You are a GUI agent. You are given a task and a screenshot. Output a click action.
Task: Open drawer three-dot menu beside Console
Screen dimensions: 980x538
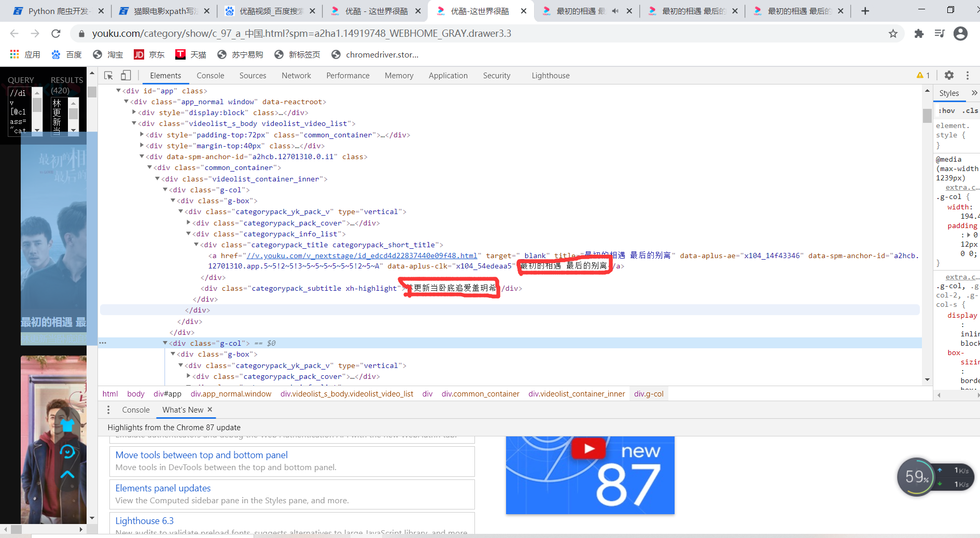108,410
